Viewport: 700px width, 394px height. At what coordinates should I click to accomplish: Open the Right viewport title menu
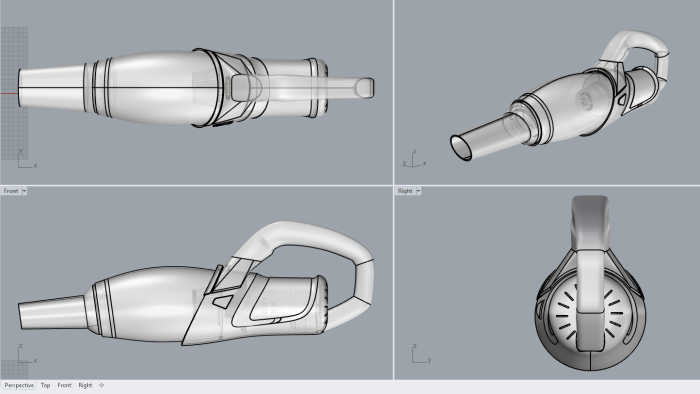[x=405, y=191]
